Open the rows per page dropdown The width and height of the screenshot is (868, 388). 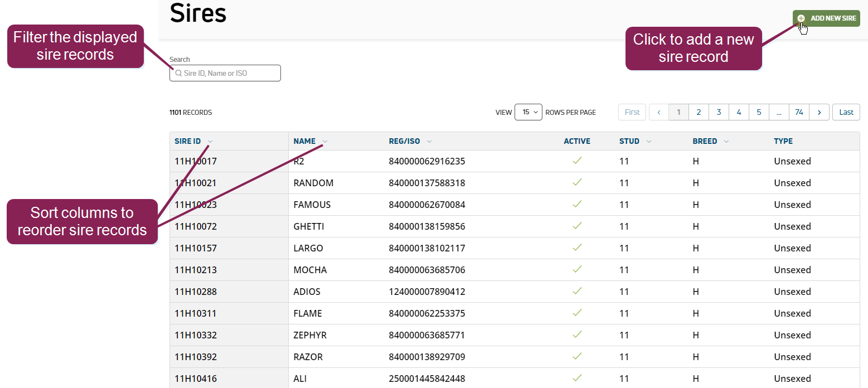click(528, 112)
